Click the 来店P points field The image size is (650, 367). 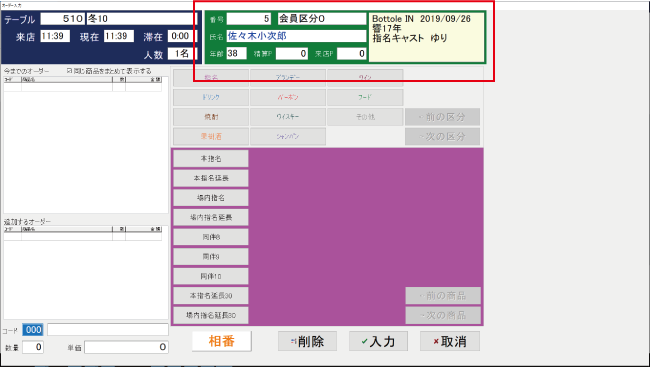tap(352, 53)
